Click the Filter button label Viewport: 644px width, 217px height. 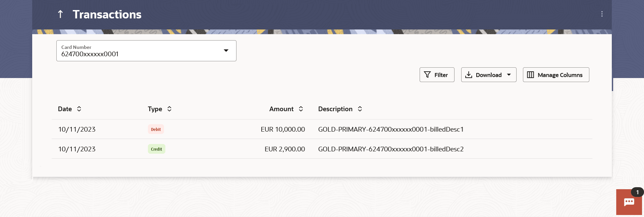(x=441, y=75)
